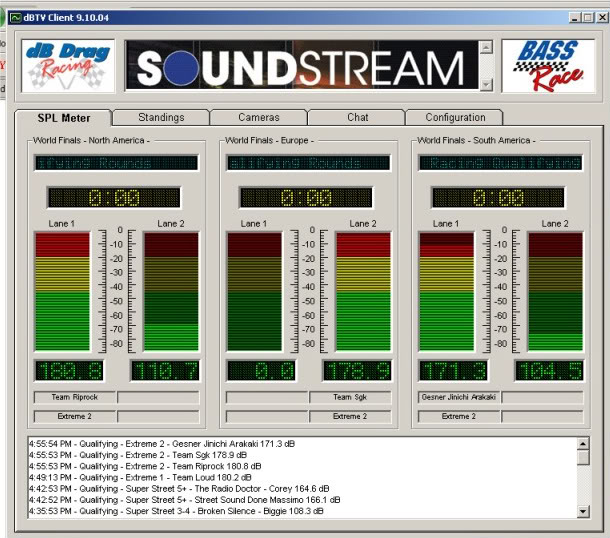Click the North America Lane 2 level meter
This screenshot has width=610, height=538.
pyautogui.click(x=171, y=292)
